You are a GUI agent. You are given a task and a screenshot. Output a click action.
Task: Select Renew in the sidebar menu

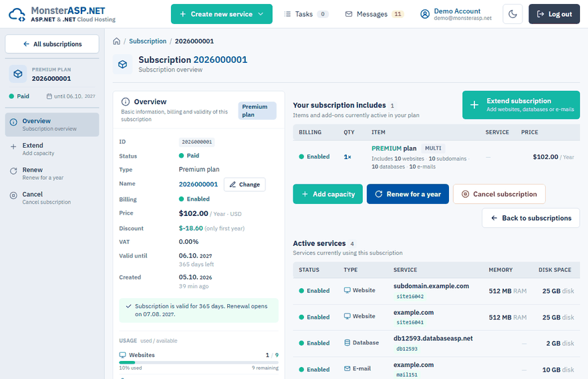(52, 173)
